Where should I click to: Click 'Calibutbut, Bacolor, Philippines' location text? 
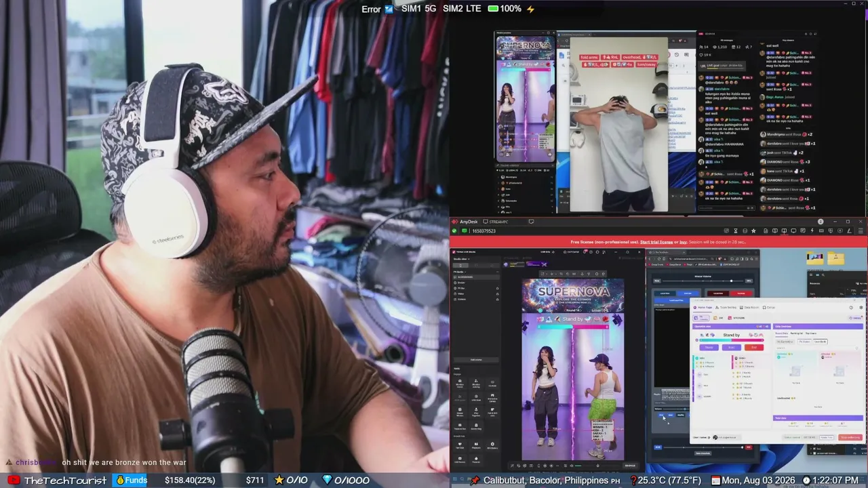point(546,481)
